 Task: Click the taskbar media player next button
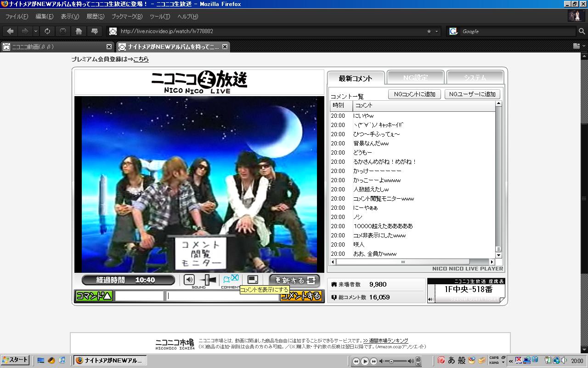point(374,362)
